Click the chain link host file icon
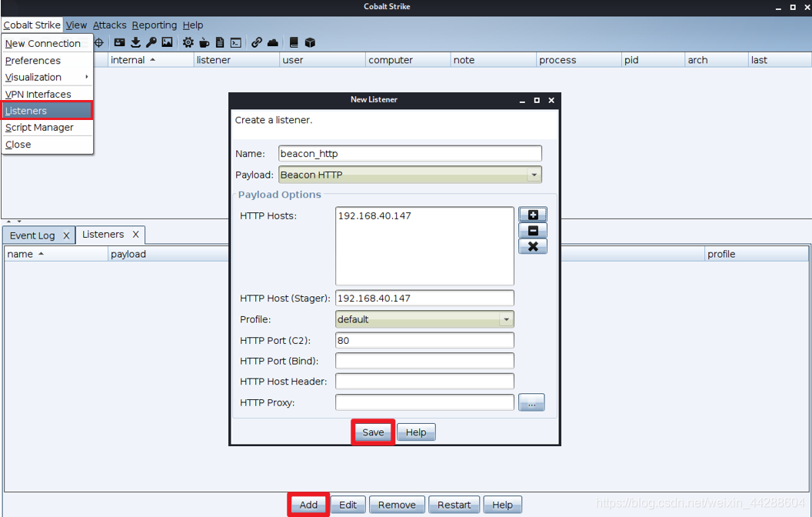The width and height of the screenshot is (812, 517). (257, 42)
